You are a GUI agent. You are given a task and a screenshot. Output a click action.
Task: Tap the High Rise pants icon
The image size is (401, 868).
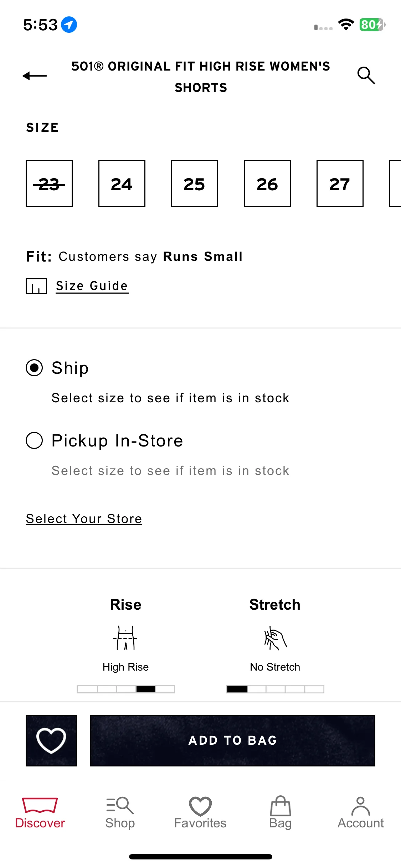click(125, 638)
